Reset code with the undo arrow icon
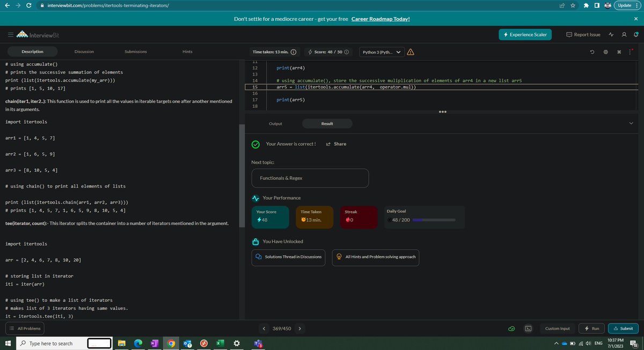The width and height of the screenshot is (644, 350). [592, 52]
